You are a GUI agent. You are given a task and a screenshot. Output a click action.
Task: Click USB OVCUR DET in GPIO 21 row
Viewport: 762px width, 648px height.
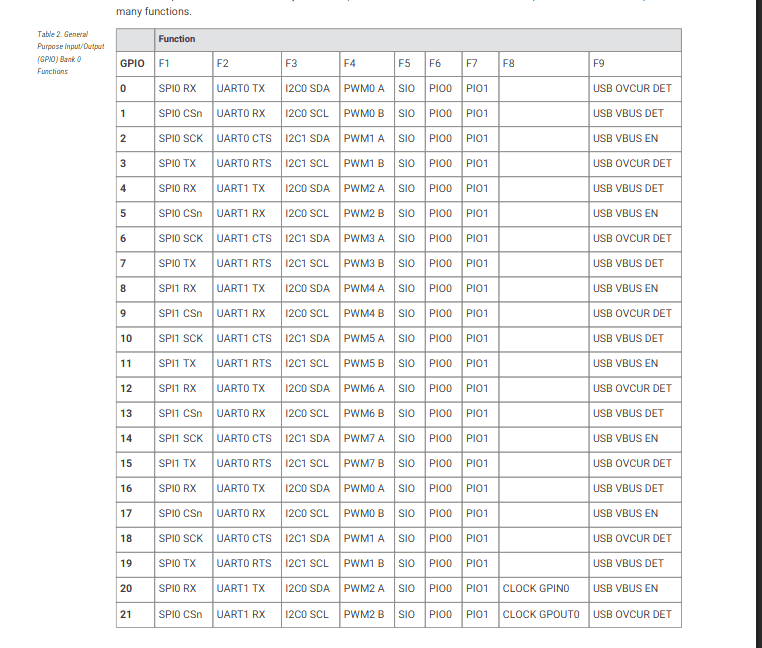tap(632, 613)
